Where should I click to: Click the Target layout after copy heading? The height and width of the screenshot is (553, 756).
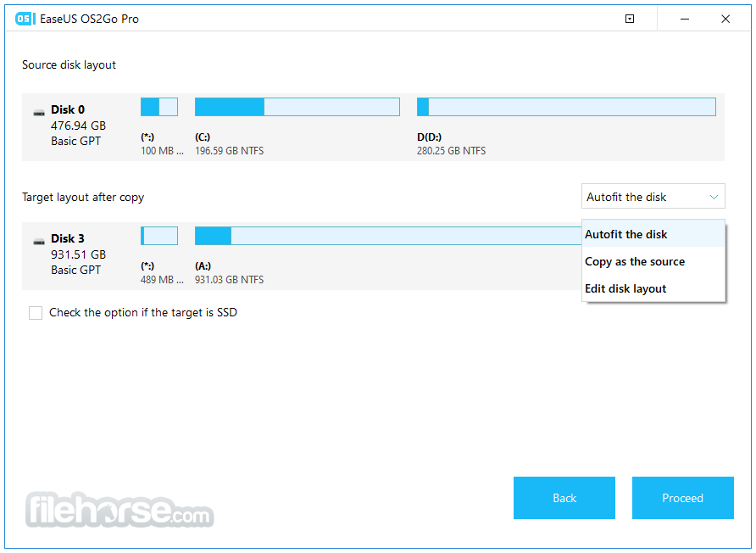(83, 198)
